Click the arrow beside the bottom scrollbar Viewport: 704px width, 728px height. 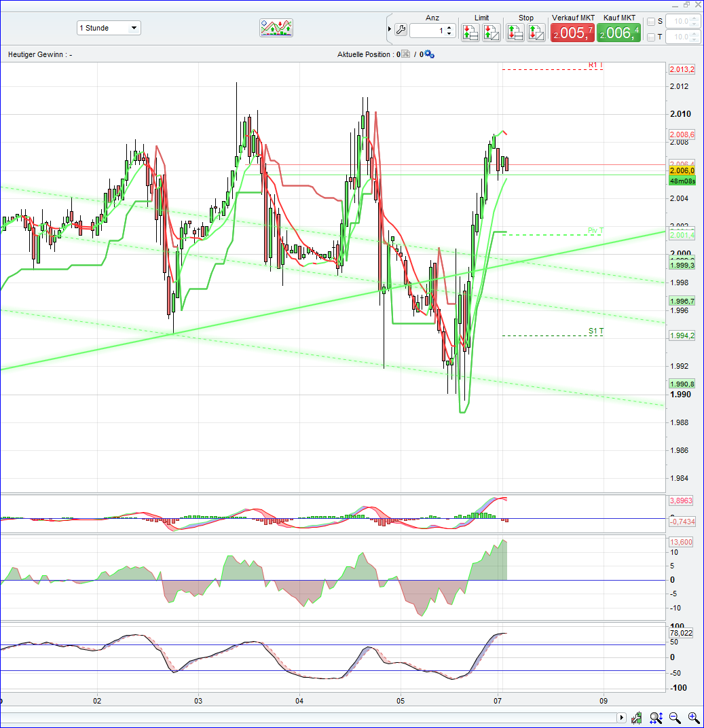[x=622, y=718]
